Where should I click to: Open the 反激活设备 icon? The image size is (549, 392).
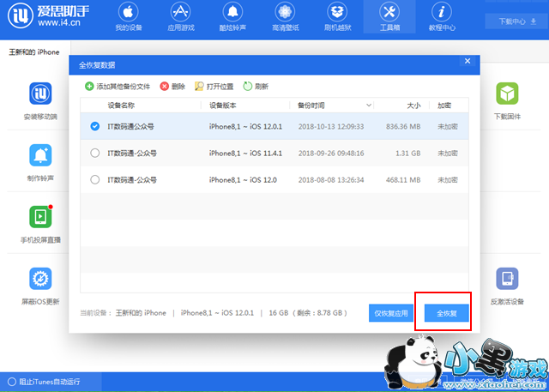tap(507, 279)
